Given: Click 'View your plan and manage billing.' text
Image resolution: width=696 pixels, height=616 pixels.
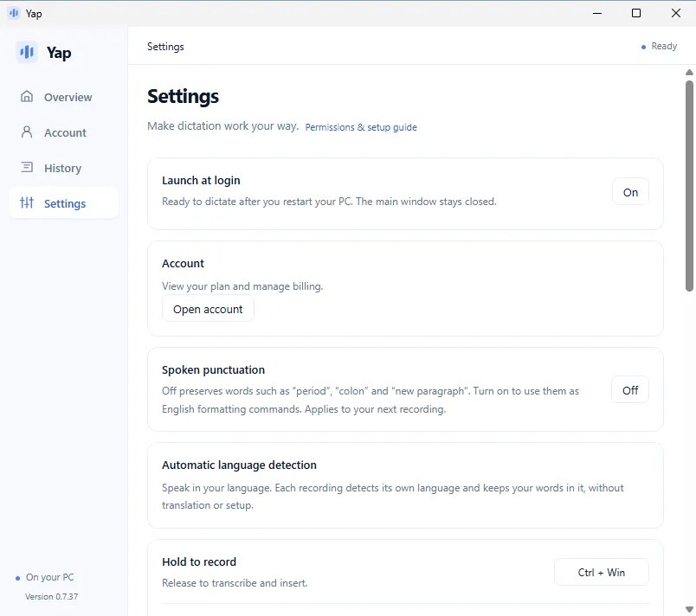Looking at the screenshot, I should point(242,286).
